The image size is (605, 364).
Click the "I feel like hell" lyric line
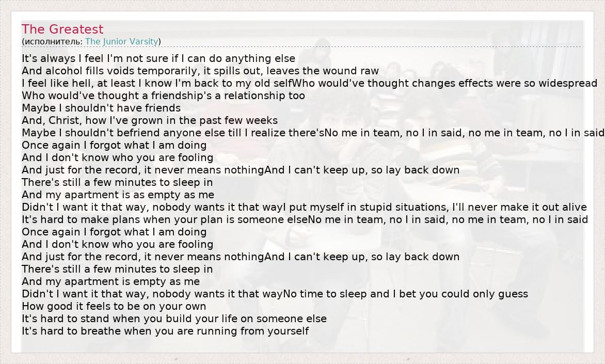pyautogui.click(x=309, y=83)
